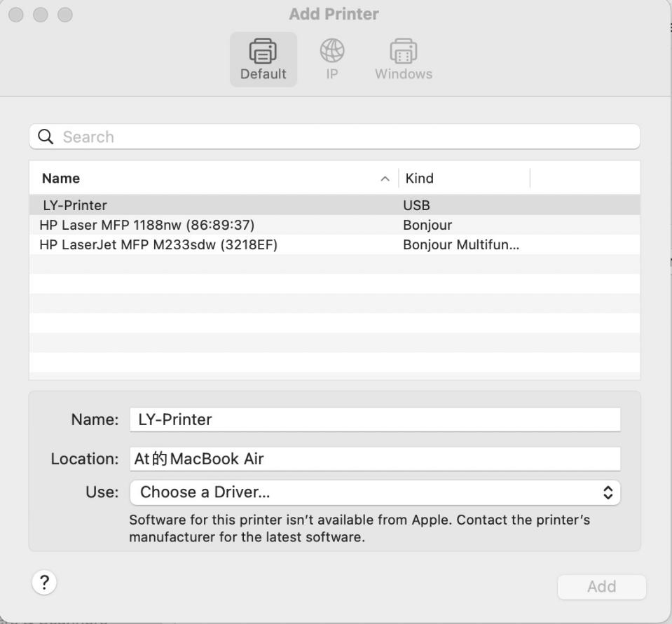672x624 pixels.
Task: Switch to the IP globe tab
Action: point(332,51)
